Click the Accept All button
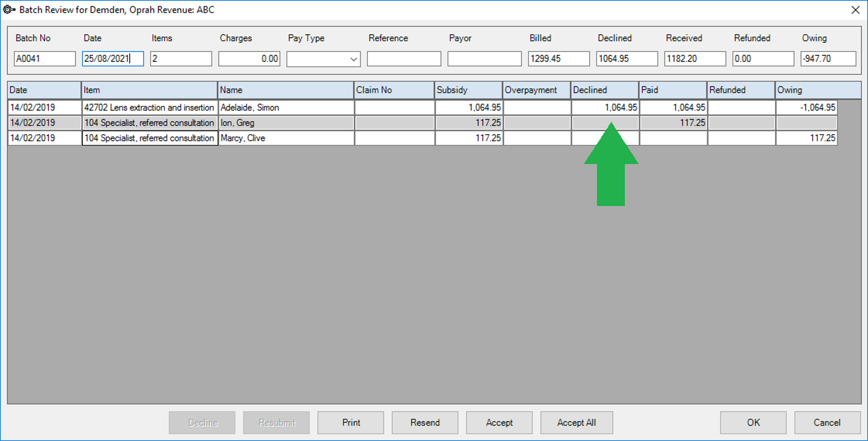 pos(577,423)
